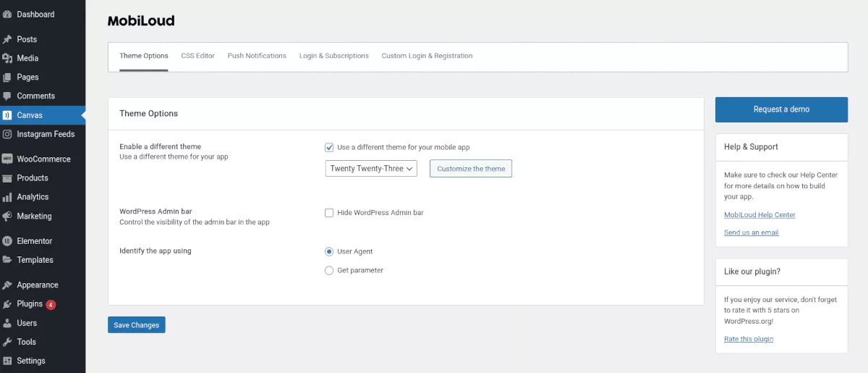Click Customize the theme button
Screen dimensions: 868x373
471,169
